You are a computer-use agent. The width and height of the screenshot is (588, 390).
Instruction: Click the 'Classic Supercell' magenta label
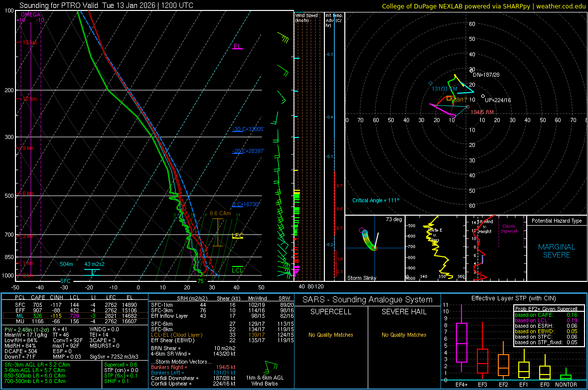click(509, 229)
